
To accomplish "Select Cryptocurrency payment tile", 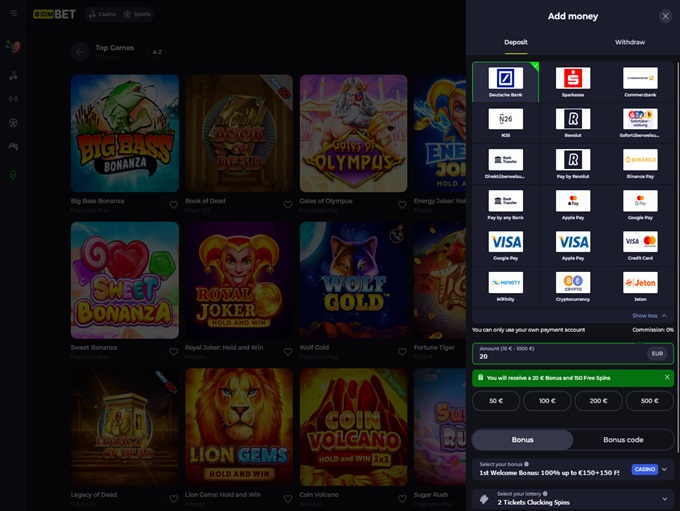I will tap(572, 286).
